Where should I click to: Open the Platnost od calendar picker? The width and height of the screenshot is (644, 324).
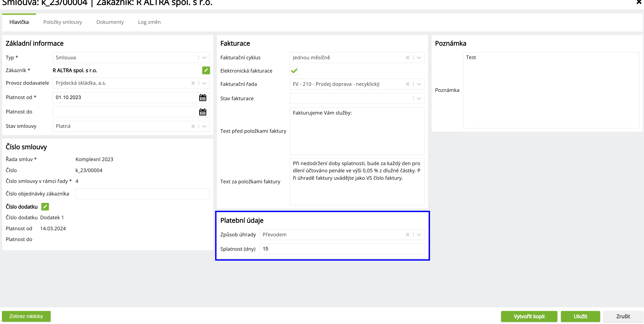click(203, 98)
